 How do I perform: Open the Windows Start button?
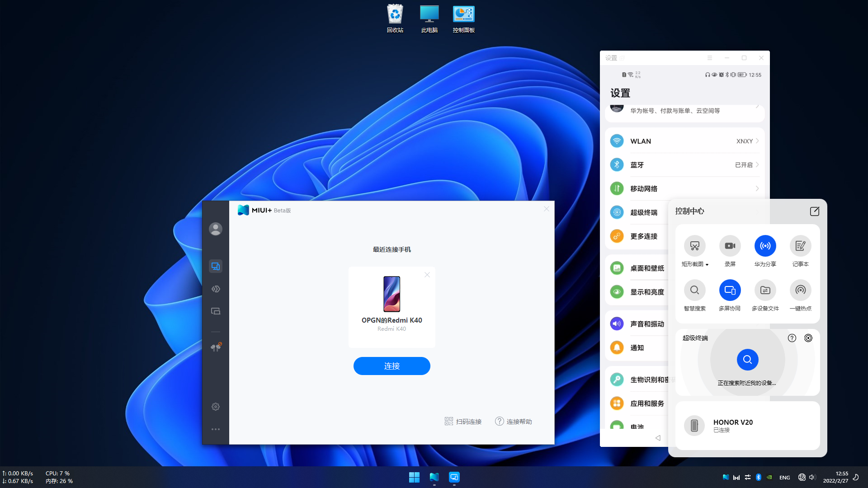coord(414,477)
